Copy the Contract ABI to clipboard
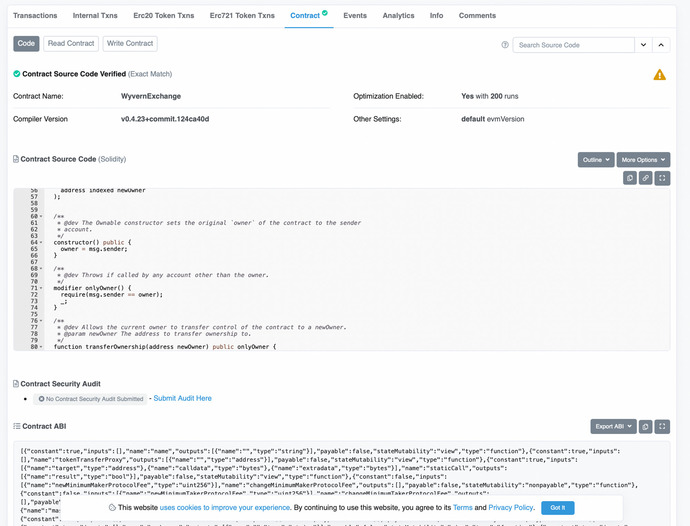690x526 pixels. coord(646,426)
